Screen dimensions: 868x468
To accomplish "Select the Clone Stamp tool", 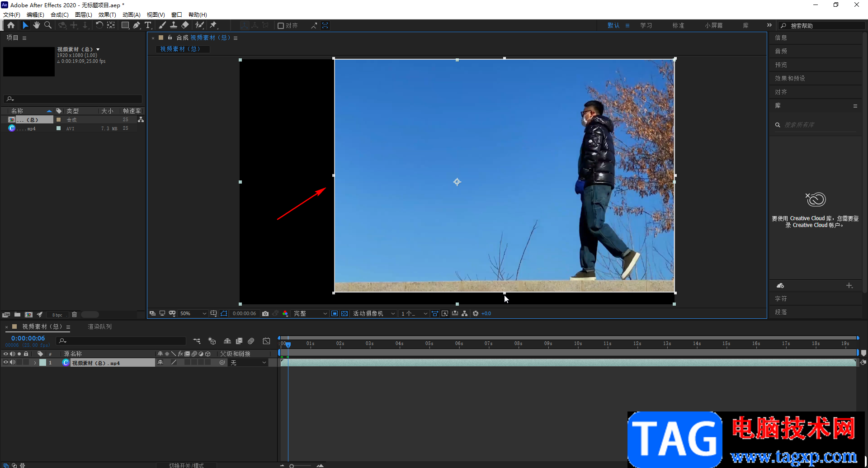I will pos(174,25).
